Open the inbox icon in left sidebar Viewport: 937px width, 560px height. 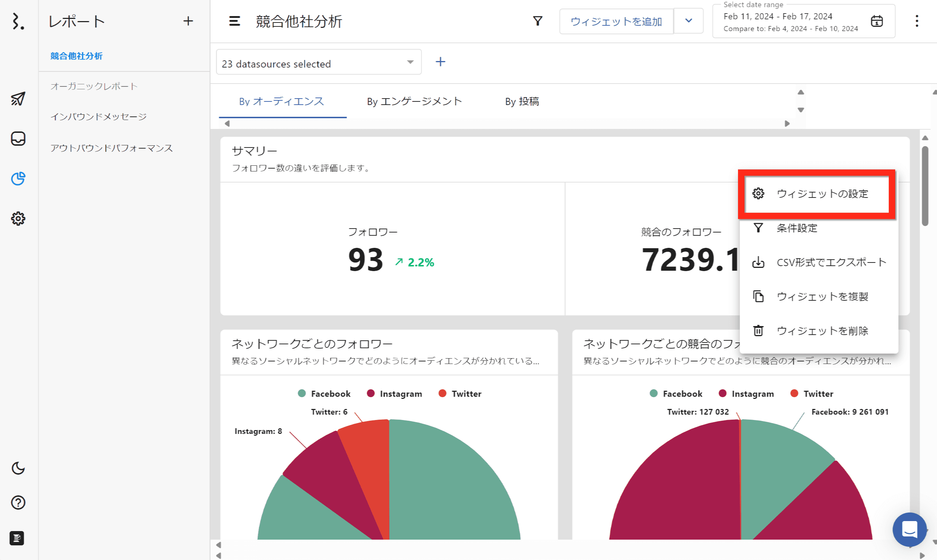[18, 139]
